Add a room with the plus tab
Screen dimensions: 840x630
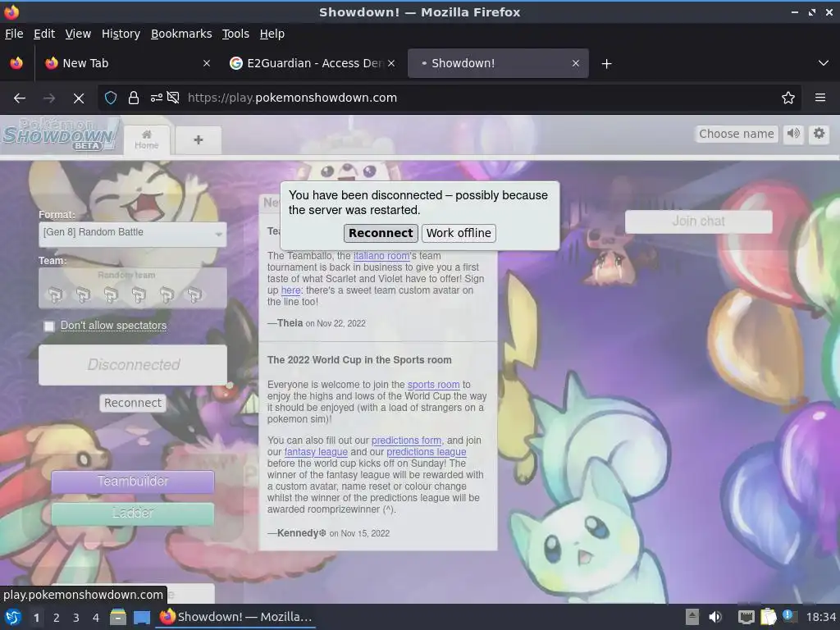tap(199, 139)
